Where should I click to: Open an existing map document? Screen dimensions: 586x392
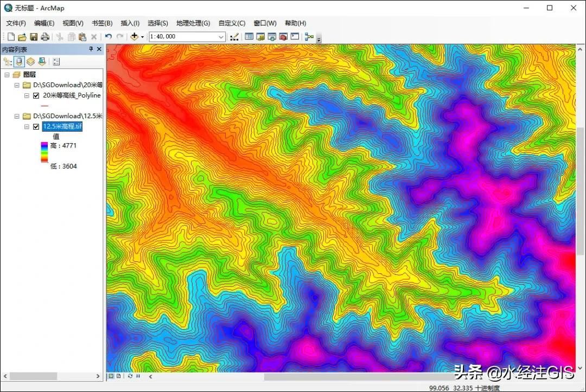coord(22,36)
